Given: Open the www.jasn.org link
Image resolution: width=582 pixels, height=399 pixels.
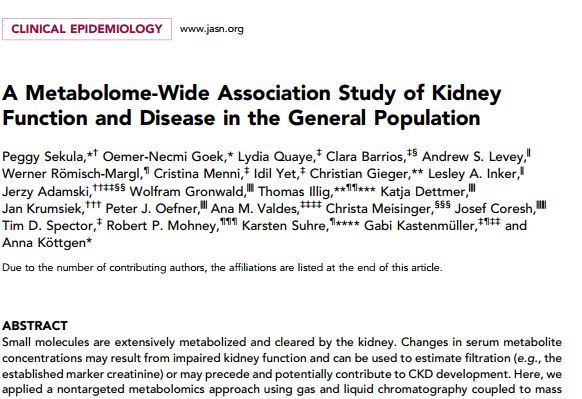Looking at the screenshot, I should coord(212,29).
